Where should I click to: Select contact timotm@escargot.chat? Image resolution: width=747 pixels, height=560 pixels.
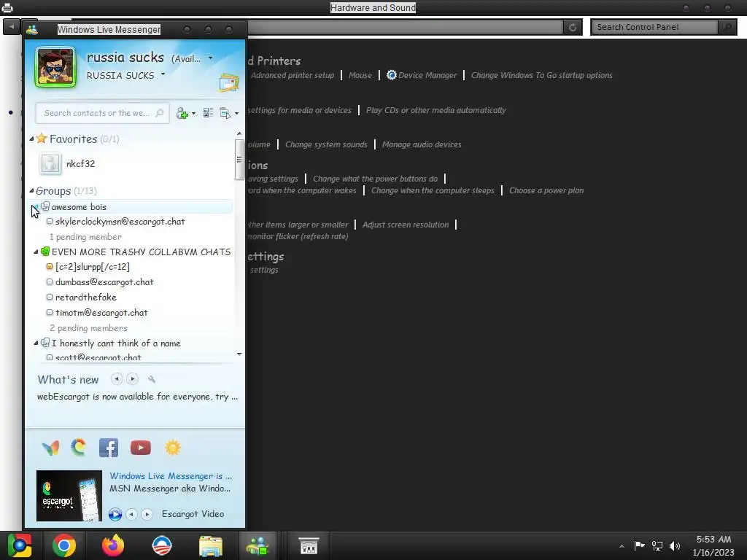click(x=101, y=313)
